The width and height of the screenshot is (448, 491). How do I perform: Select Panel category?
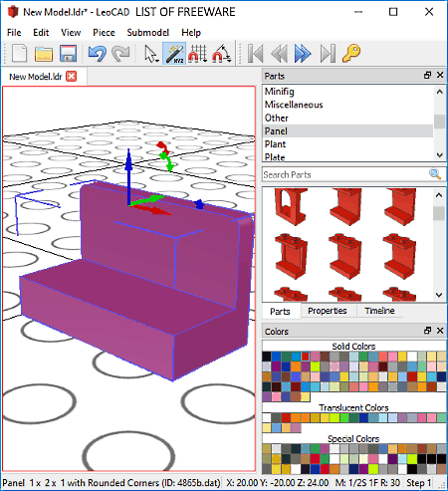(x=347, y=131)
